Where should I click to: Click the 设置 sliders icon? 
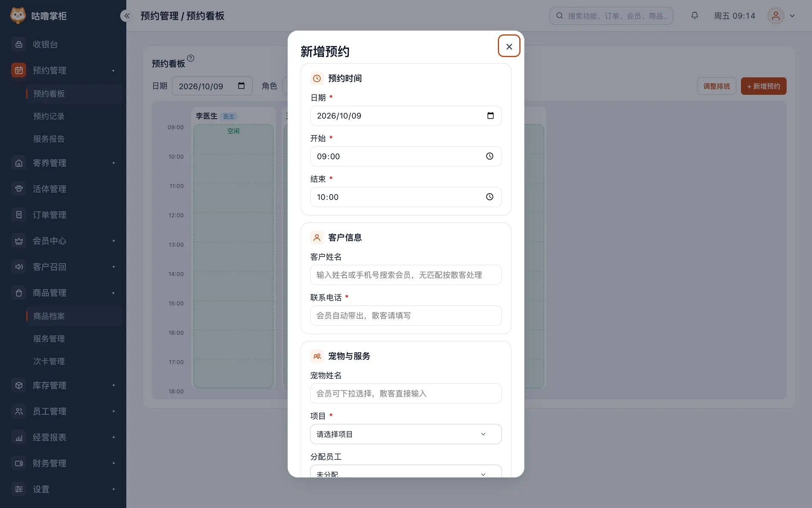click(x=19, y=489)
